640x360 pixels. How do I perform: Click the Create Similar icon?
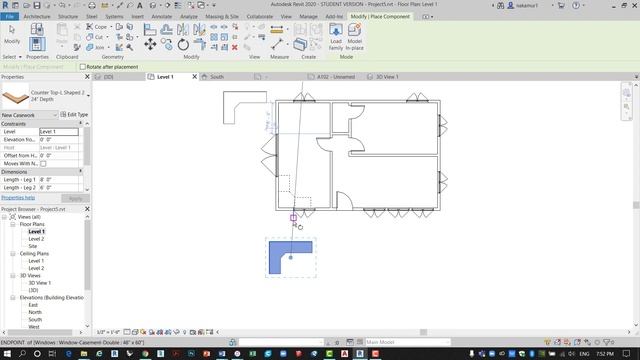300,44
